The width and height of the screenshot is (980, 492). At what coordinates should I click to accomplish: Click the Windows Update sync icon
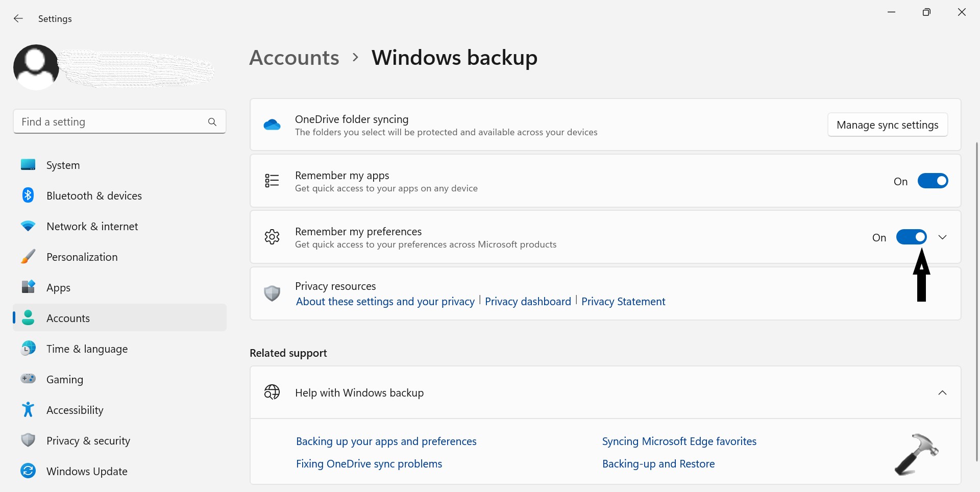[x=28, y=471]
